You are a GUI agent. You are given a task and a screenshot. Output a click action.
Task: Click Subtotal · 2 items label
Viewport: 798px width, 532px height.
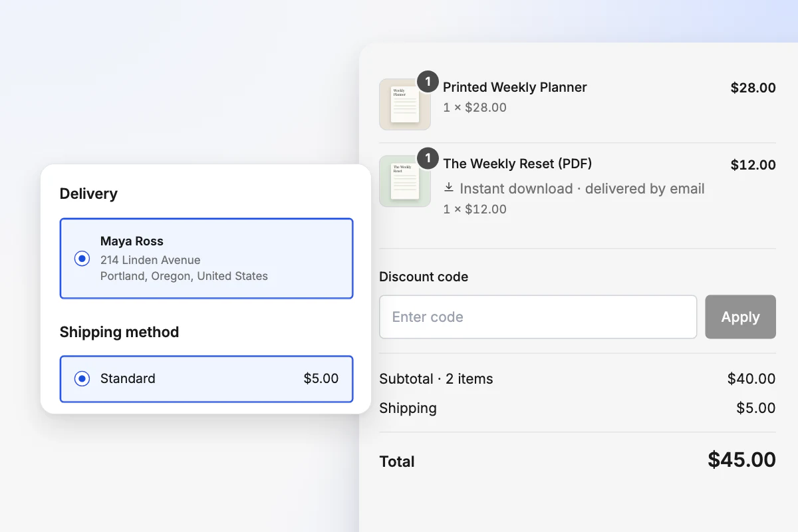(436, 379)
